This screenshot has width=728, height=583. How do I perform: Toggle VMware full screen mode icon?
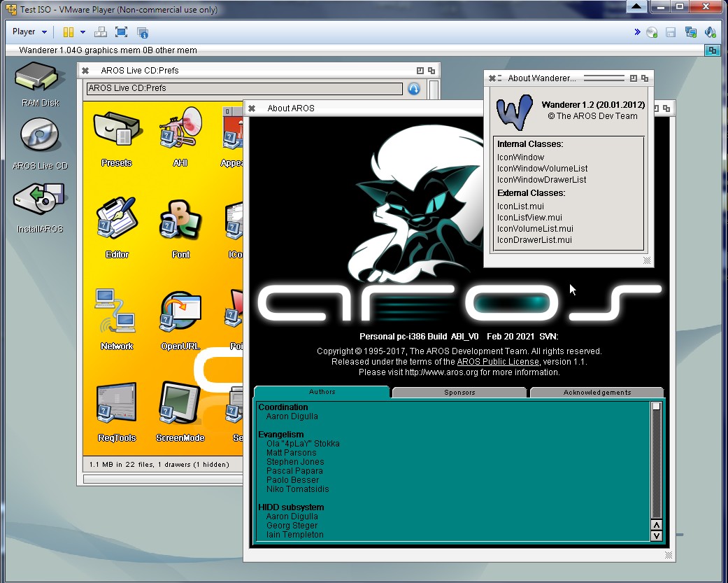click(121, 32)
